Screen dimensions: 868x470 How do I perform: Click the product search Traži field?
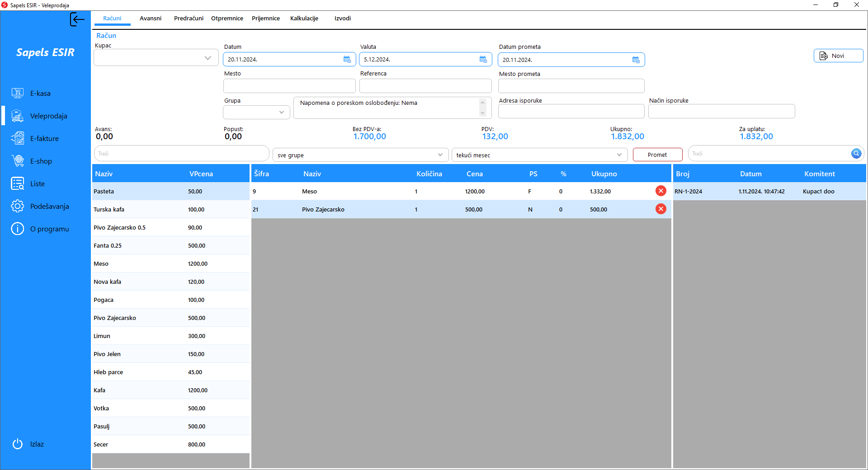(182, 154)
